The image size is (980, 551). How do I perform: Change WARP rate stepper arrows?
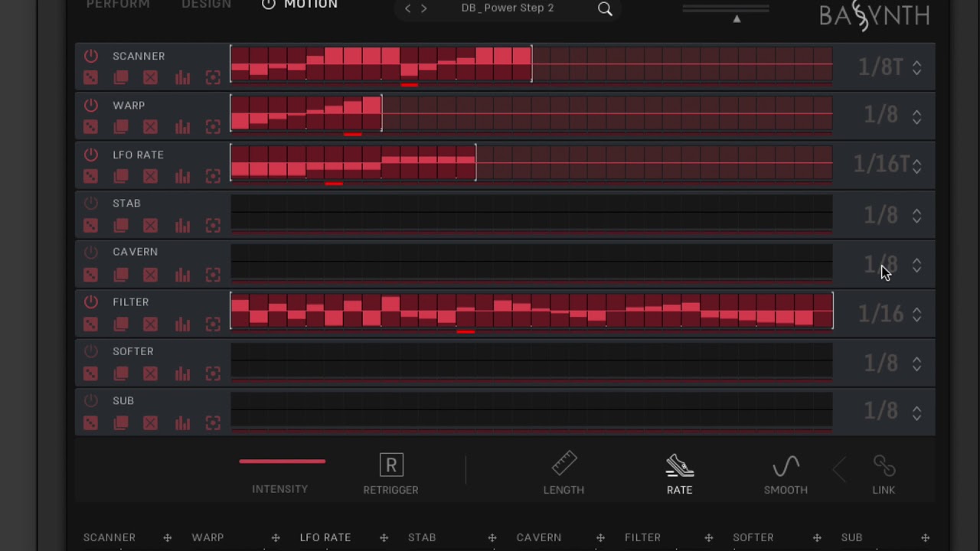(916, 116)
